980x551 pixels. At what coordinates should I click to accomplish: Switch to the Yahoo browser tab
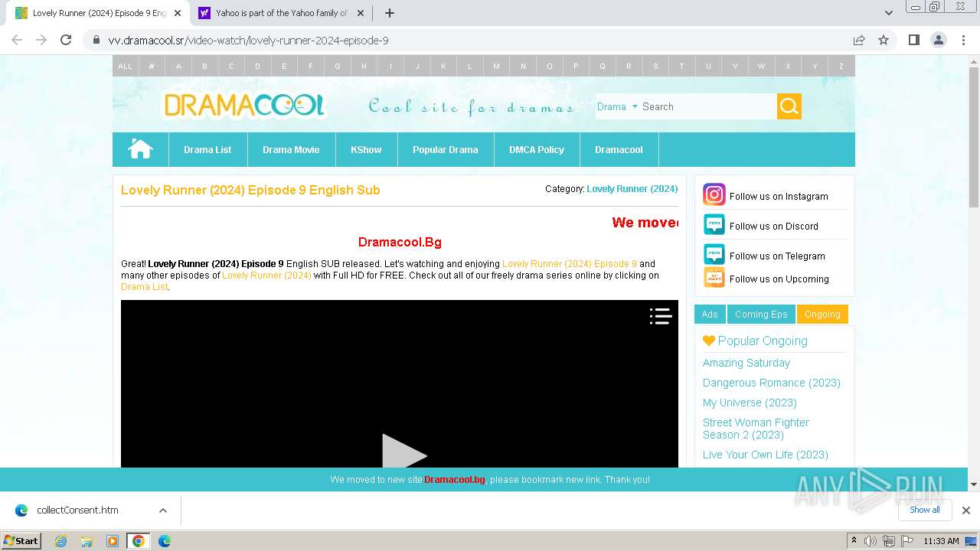click(x=280, y=13)
